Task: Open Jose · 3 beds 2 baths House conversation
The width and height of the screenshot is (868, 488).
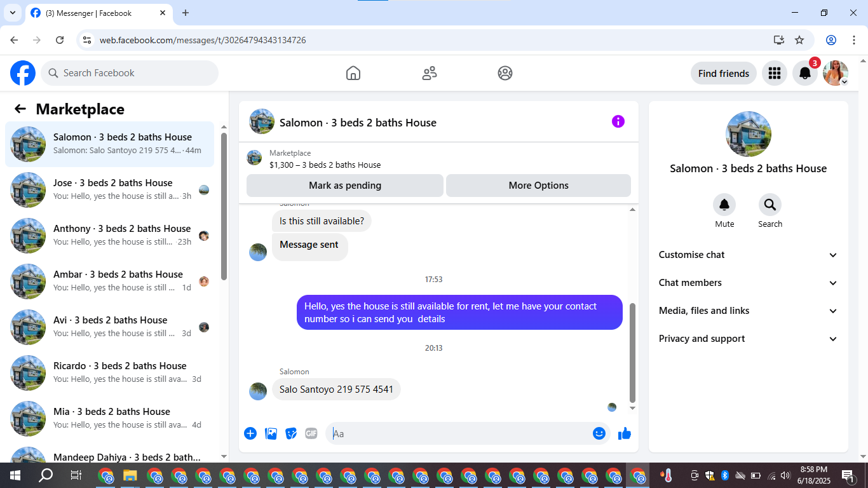Action: 109,190
